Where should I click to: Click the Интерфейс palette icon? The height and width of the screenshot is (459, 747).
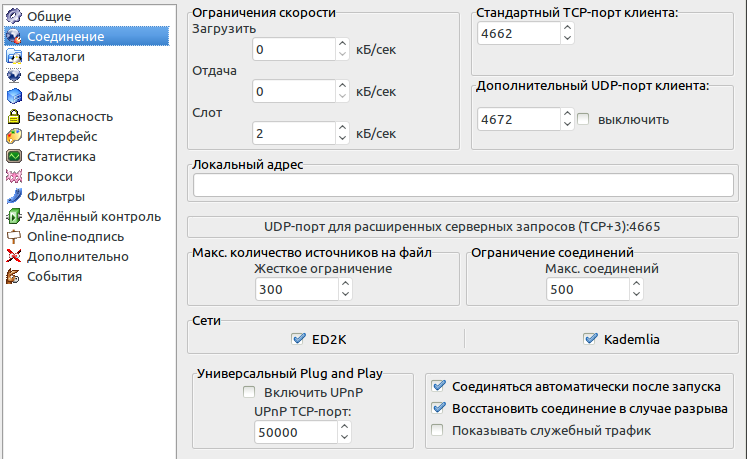14,136
